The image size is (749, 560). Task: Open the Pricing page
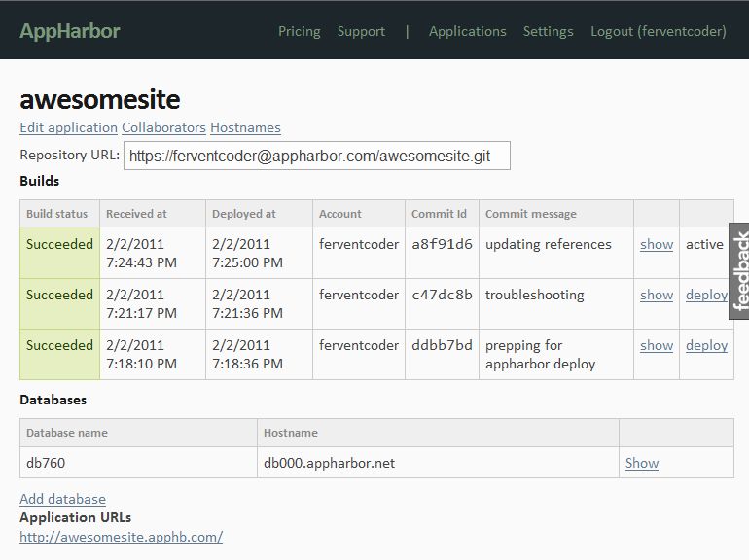pyautogui.click(x=299, y=31)
